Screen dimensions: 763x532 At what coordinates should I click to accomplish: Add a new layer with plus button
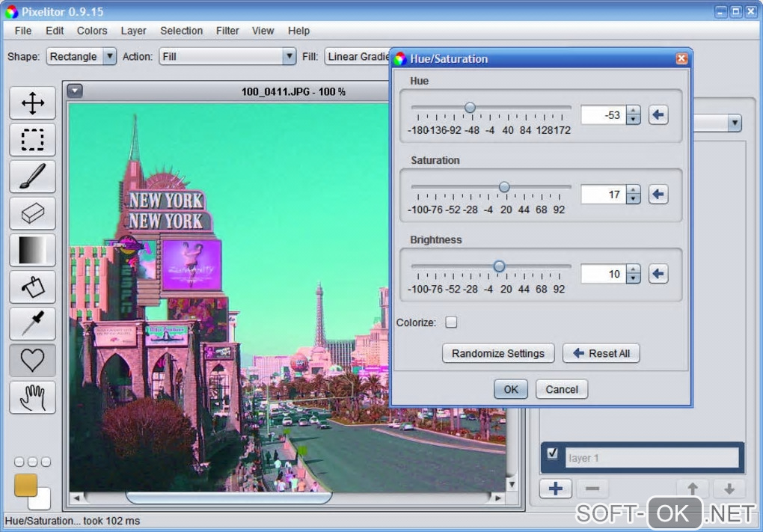pos(556,488)
